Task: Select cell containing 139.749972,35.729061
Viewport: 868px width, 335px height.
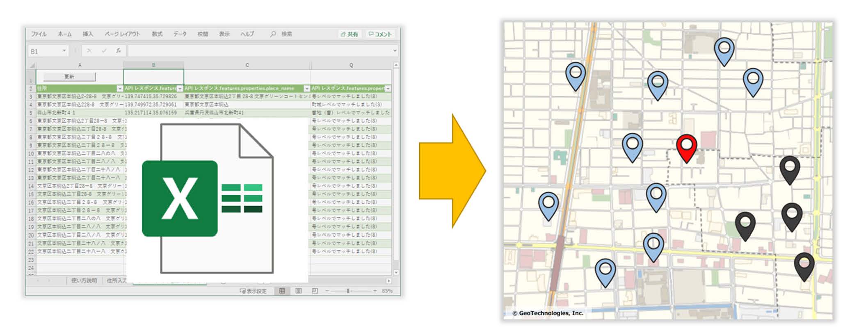Action: click(153, 105)
